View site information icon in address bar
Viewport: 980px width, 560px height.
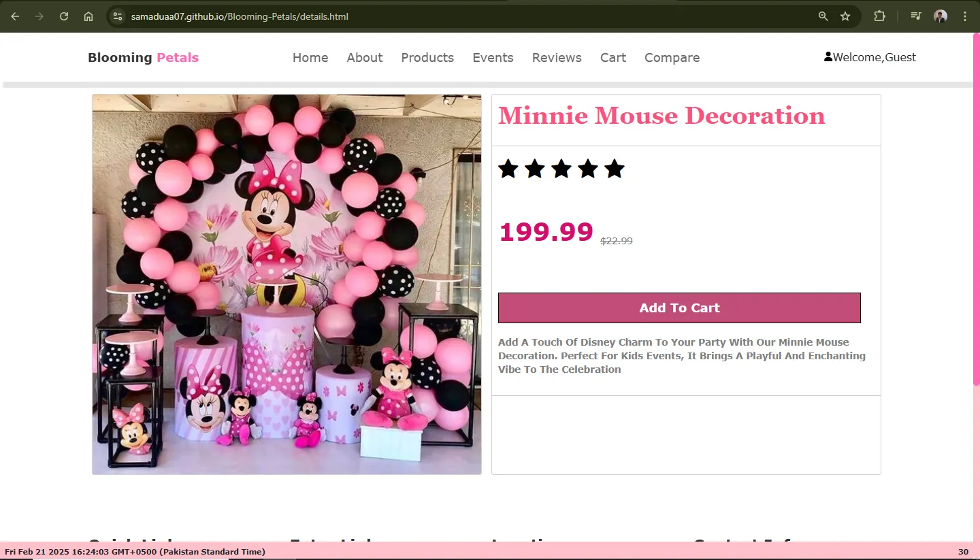tap(118, 16)
